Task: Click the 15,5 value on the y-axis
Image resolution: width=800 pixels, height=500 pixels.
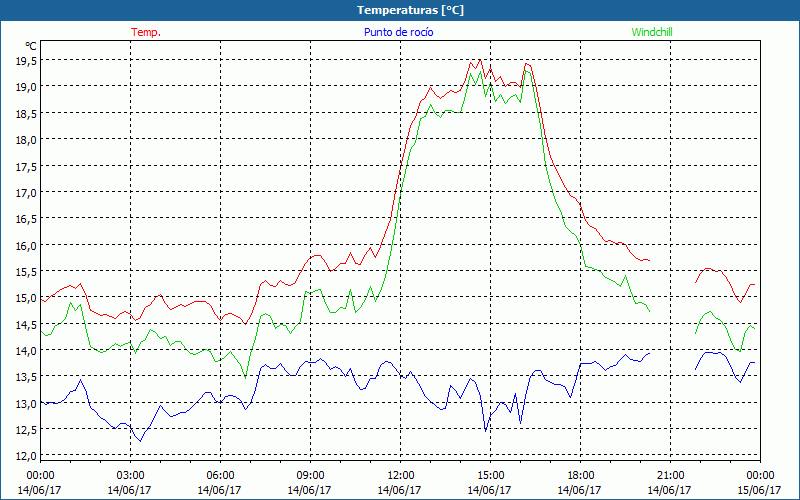Action: pos(27,271)
